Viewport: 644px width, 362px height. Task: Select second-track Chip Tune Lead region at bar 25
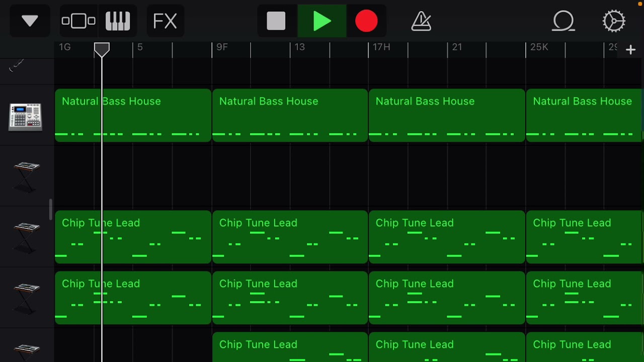[584, 298]
